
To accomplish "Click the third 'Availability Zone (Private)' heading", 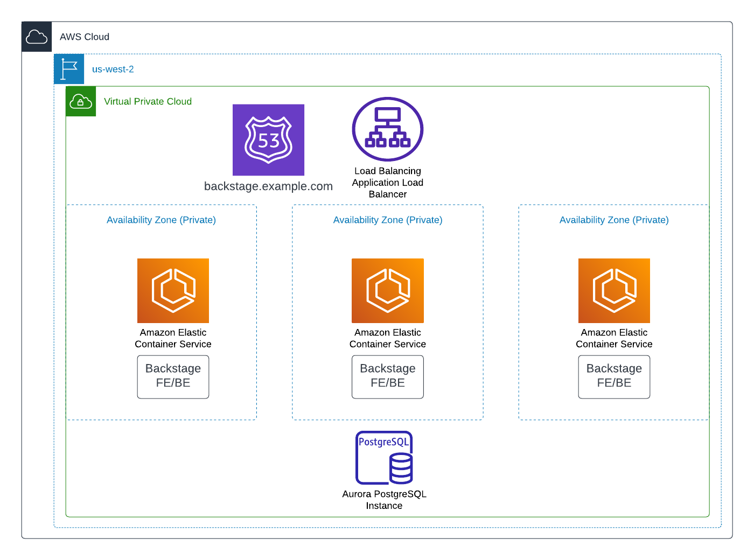I will pyautogui.click(x=614, y=220).
